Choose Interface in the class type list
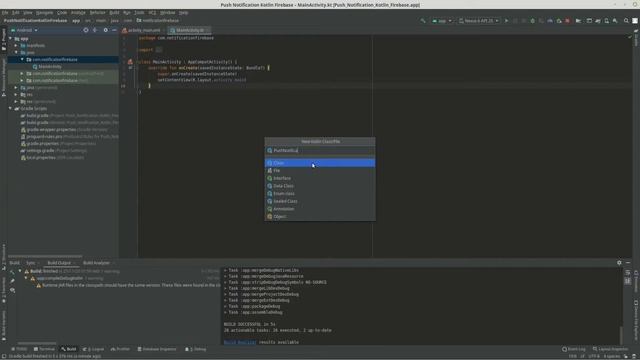The width and height of the screenshot is (640, 360). 320,178
